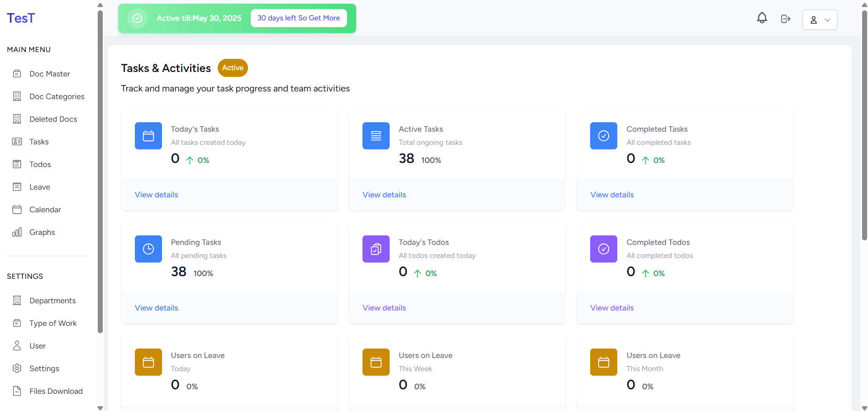Click the Todos sidebar icon
The width and height of the screenshot is (868, 411).
pos(17,164)
